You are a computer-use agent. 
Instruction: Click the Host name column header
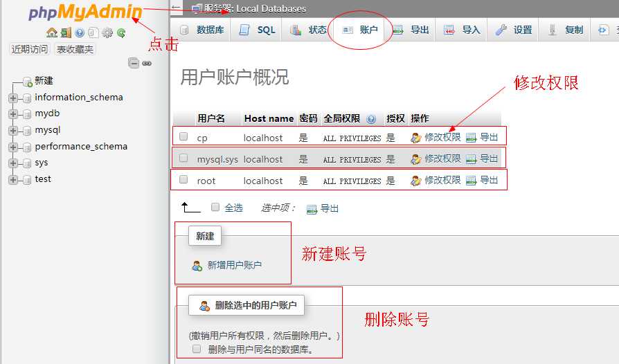click(269, 118)
